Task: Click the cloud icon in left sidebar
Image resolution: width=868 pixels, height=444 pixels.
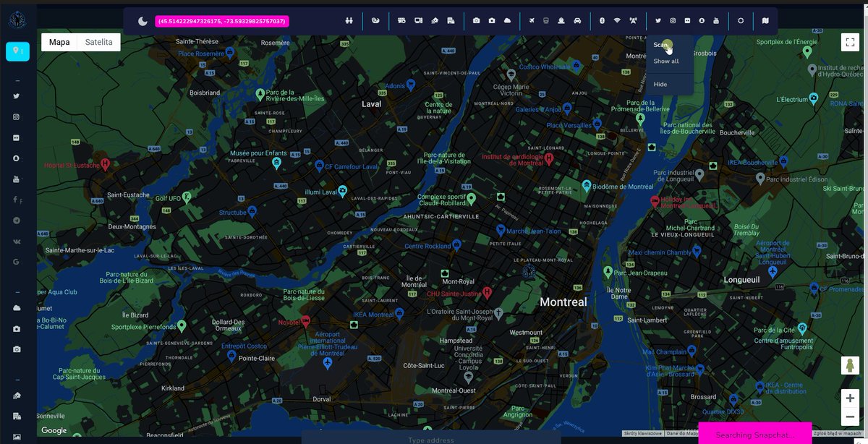Action: 17,308
